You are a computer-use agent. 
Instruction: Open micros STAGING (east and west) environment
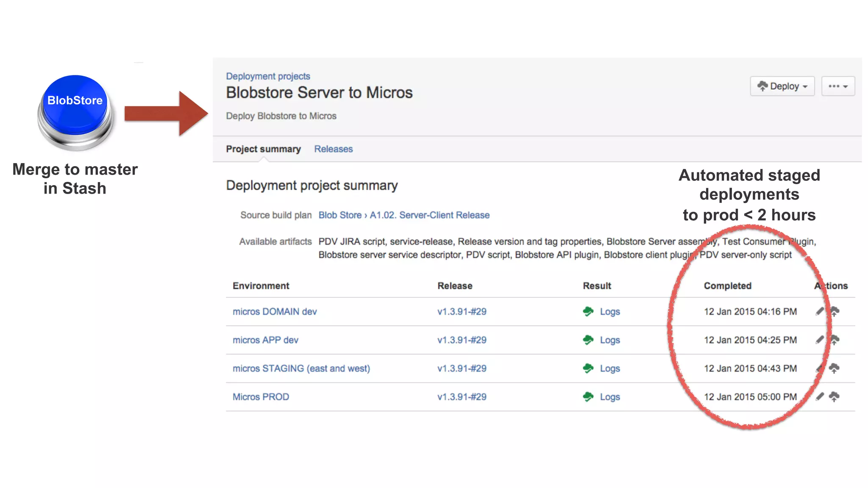coord(301,369)
